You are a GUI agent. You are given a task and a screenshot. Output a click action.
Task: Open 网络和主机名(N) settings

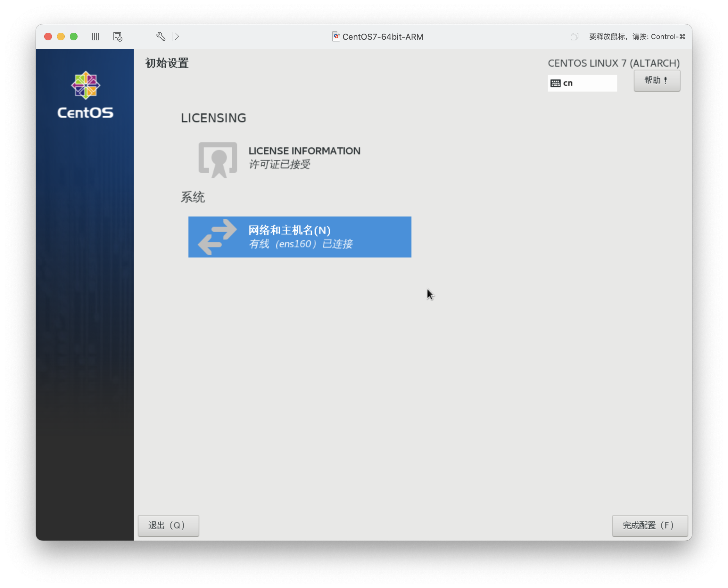tap(300, 237)
